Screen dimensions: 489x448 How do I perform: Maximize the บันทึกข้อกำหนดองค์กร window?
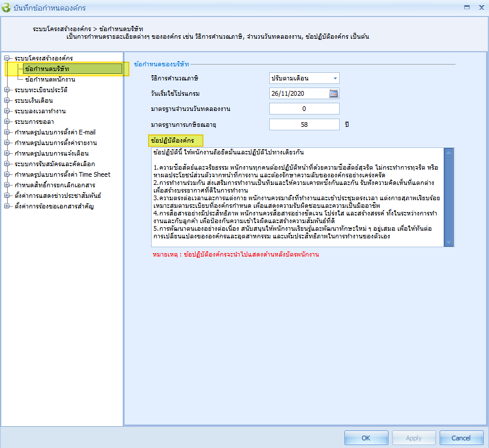pos(467,7)
